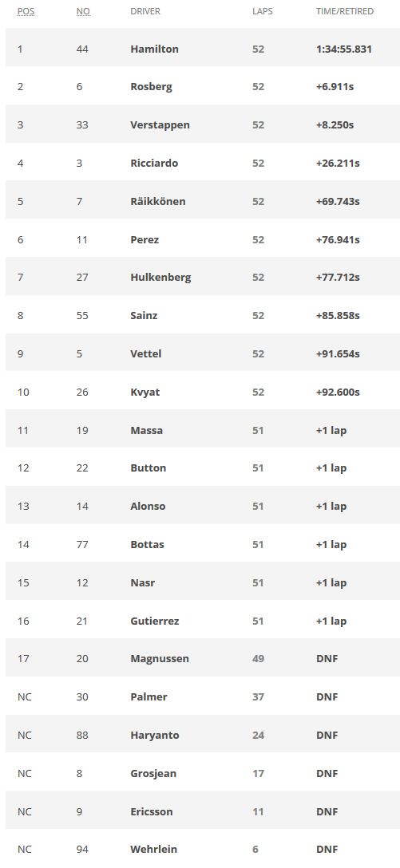Click the TIME/RETIRED column header
Image resolution: width=400 pixels, height=868 pixels.
(345, 11)
